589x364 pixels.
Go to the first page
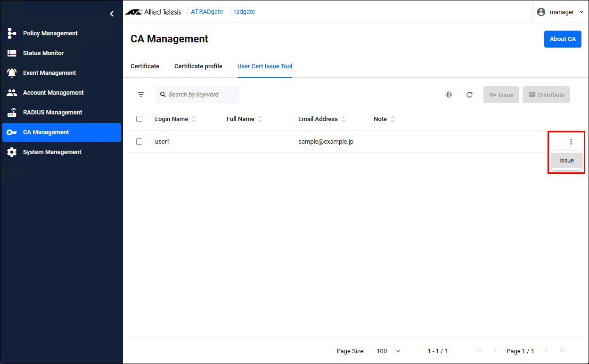pyautogui.click(x=479, y=350)
